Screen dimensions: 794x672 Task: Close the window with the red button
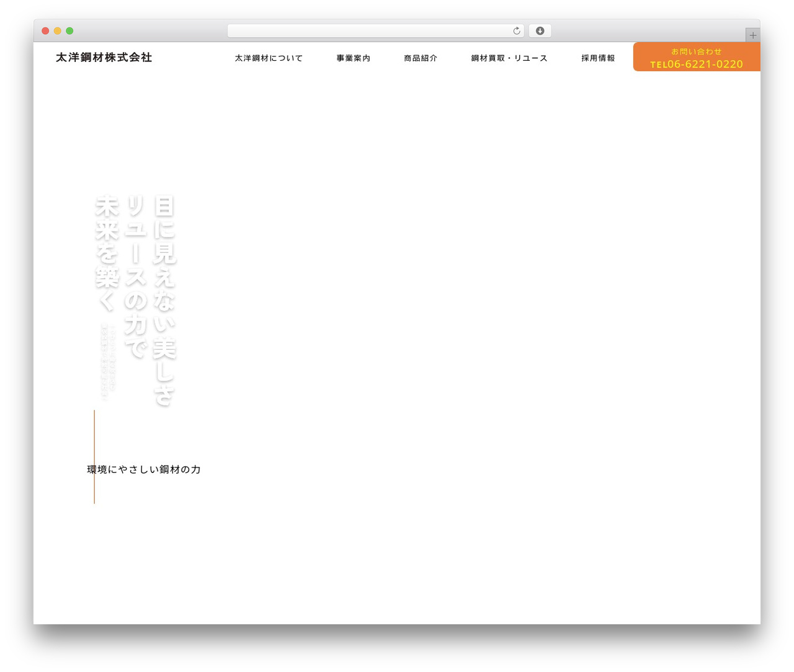45,31
